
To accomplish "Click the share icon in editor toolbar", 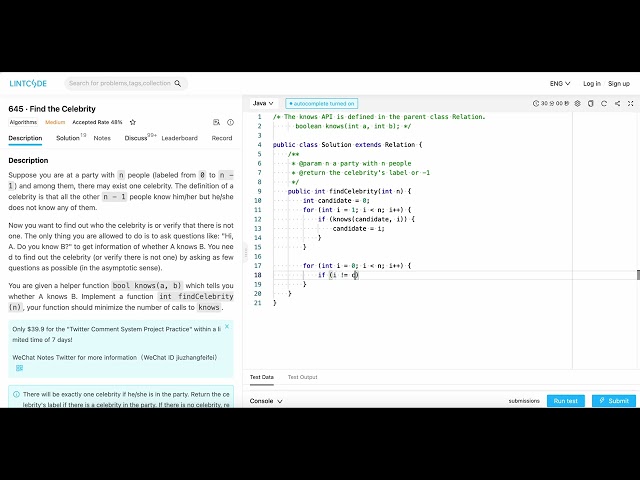I will coord(618,104).
